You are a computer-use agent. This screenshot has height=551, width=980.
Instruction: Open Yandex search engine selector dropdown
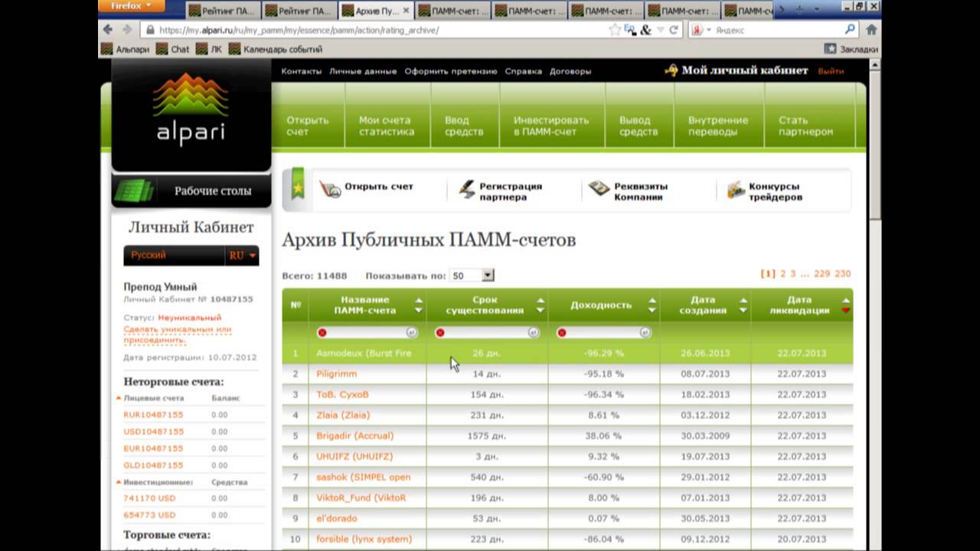click(x=701, y=30)
